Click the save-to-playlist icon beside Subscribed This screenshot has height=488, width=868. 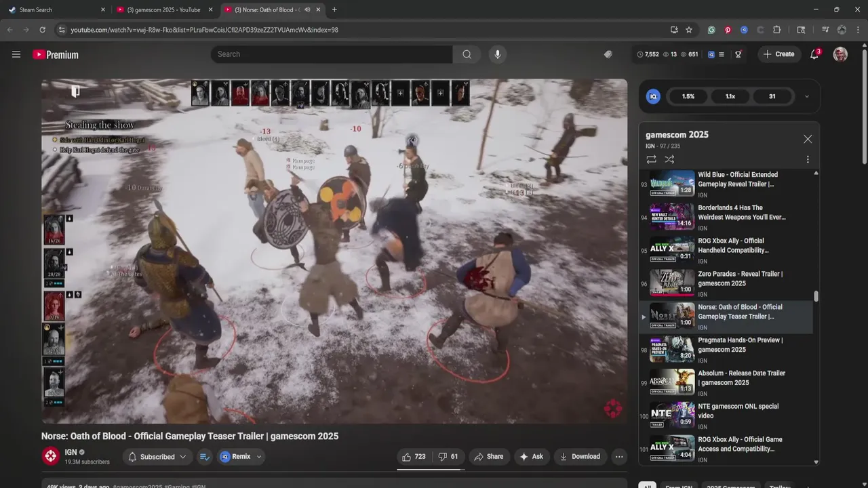(x=204, y=457)
